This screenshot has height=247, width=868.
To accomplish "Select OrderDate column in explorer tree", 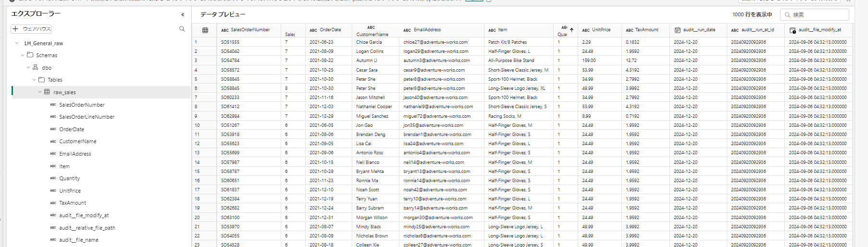I will pyautogui.click(x=72, y=129).
